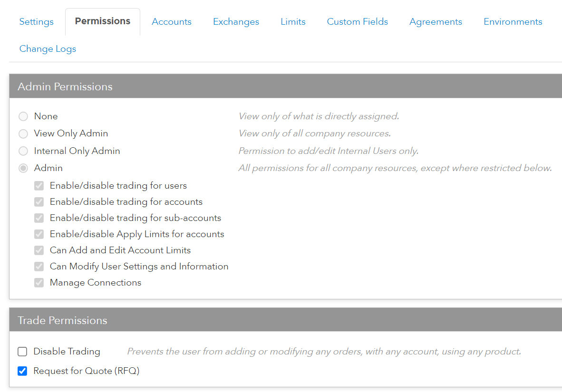Viewport: 562px width, 392px height.
Task: Switch to the Agreements tab
Action: (436, 22)
